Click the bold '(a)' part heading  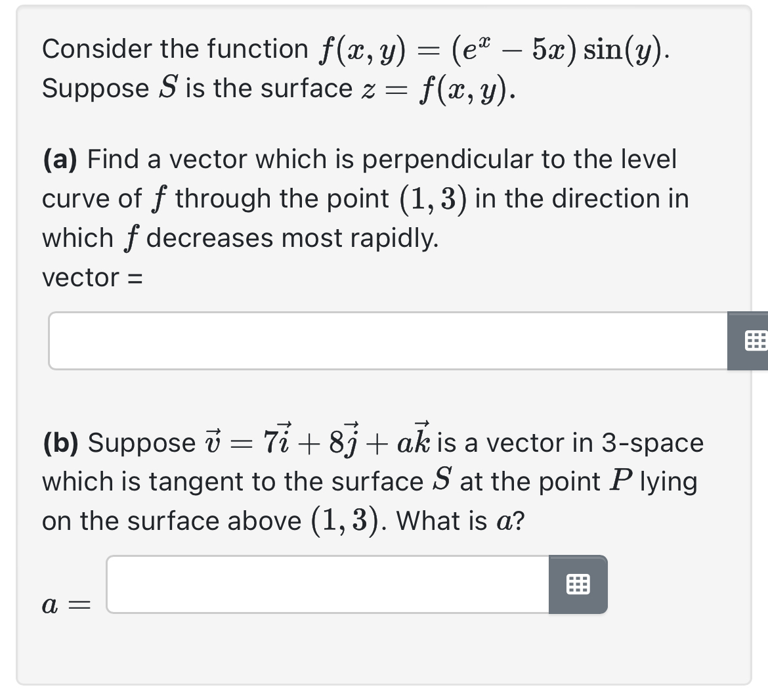click(61, 159)
